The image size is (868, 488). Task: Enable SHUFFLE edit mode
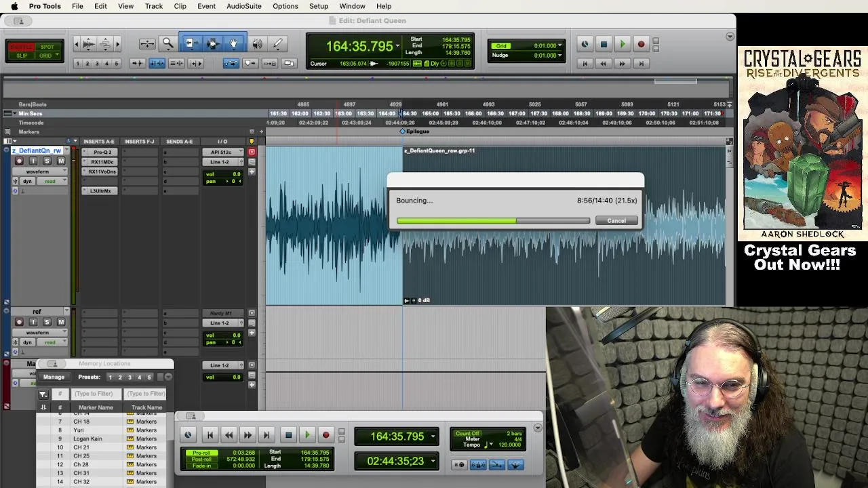(22, 47)
